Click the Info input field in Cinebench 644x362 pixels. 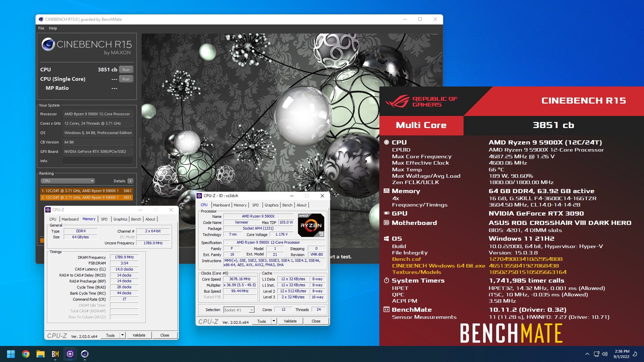pos(98,161)
